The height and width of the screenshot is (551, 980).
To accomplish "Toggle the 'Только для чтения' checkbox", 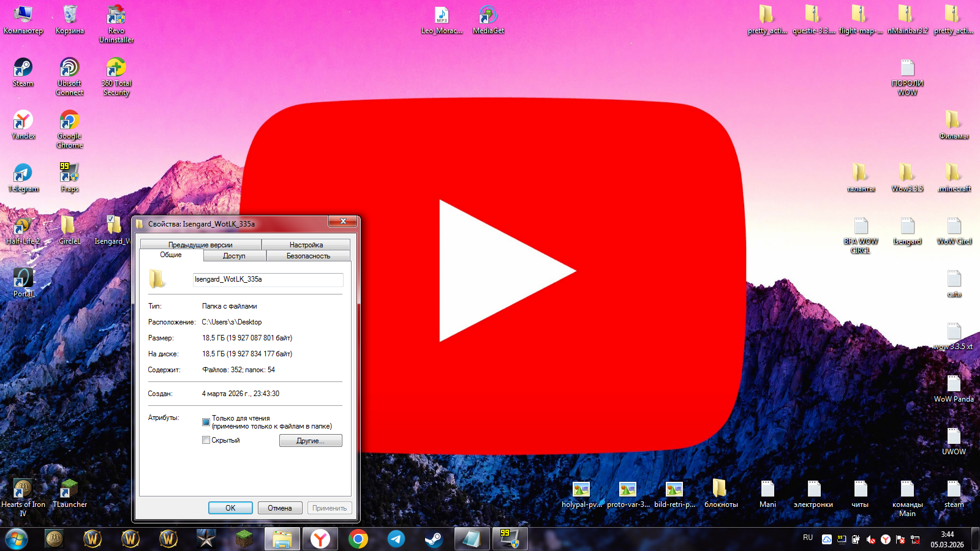I will coord(206,422).
